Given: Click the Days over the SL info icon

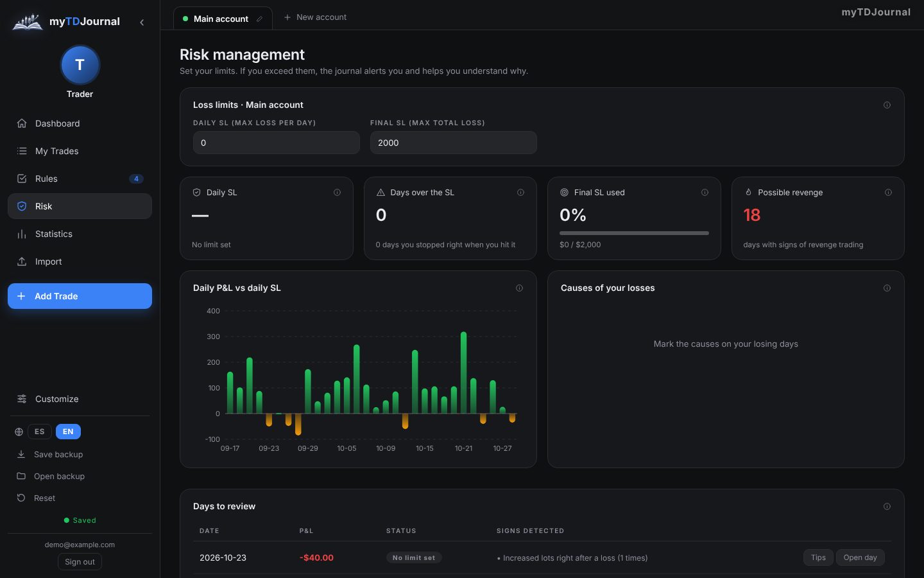Looking at the screenshot, I should point(520,192).
